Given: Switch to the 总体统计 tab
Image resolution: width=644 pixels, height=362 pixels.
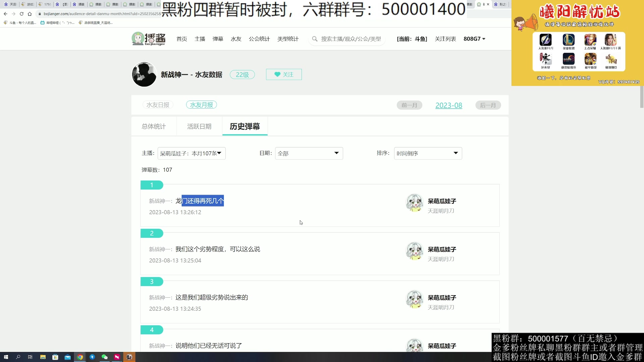Looking at the screenshot, I should (153, 126).
